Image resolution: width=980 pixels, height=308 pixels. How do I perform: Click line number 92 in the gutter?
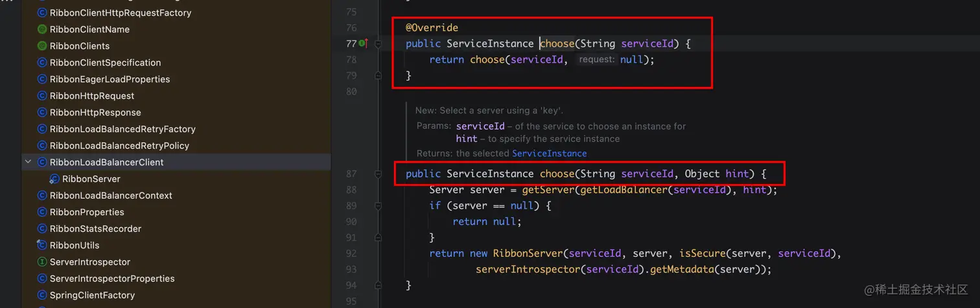tap(352, 254)
